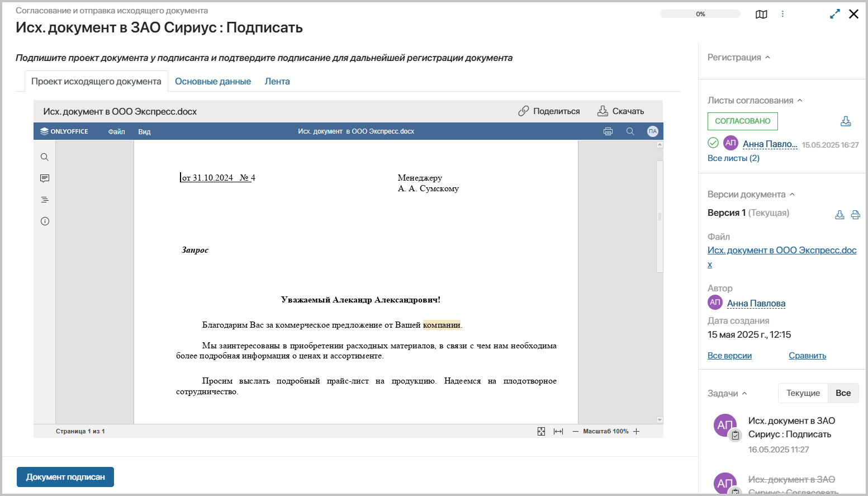868x496 pixels.
Task: Click the ПА user avatar
Action: (x=653, y=131)
